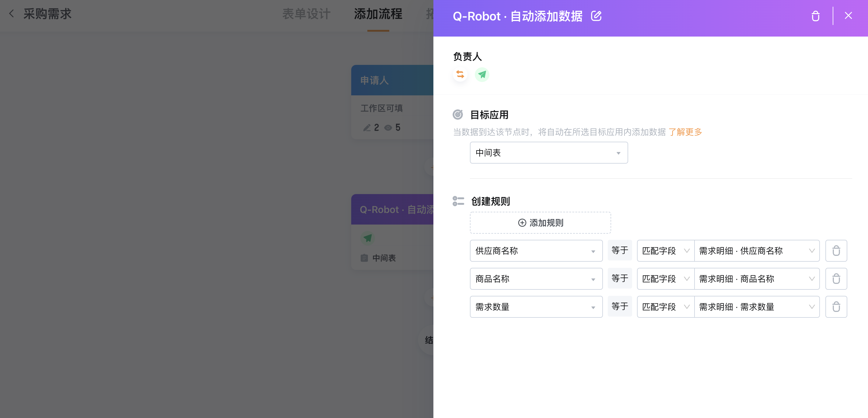
Task: Open the 需求明细 · 供应商名称 source dropdown
Action: pyautogui.click(x=757, y=251)
